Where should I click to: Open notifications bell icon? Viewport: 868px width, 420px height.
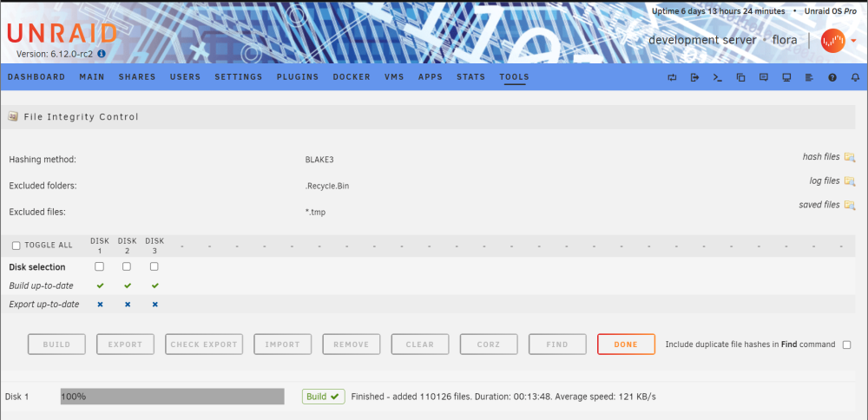855,77
